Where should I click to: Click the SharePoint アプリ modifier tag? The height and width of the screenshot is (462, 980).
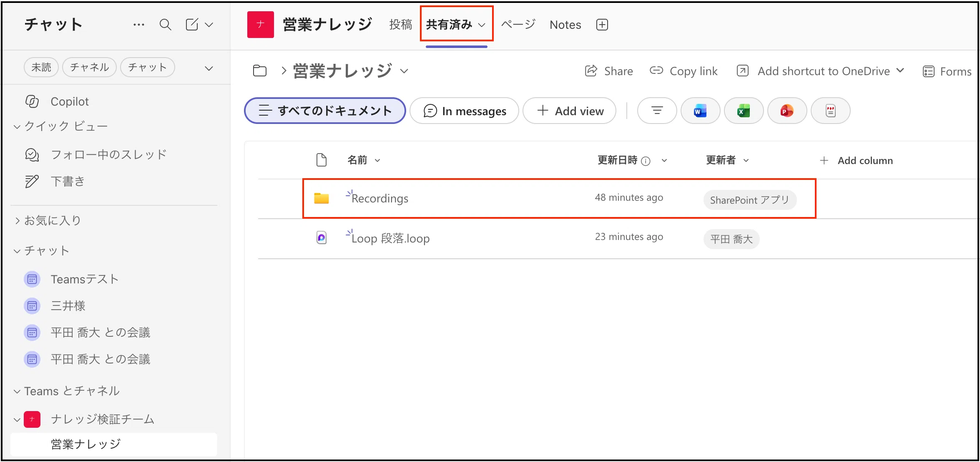[x=750, y=200]
